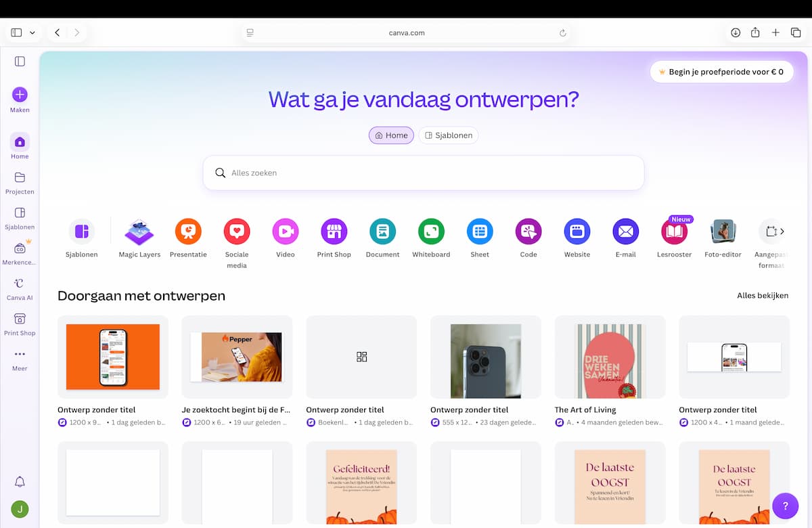The image size is (812, 528).
Task: Create a Presentatie design
Action: [x=188, y=232]
